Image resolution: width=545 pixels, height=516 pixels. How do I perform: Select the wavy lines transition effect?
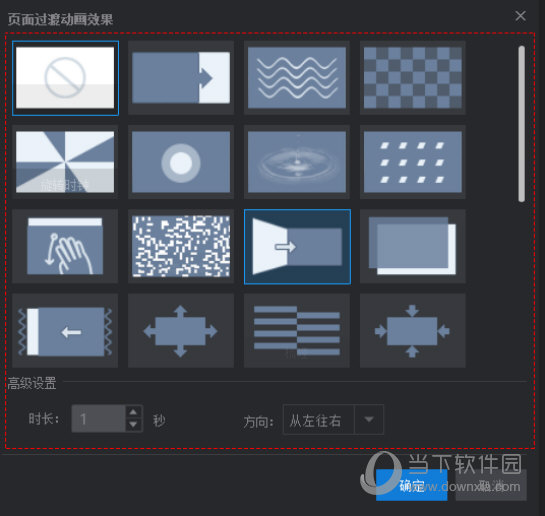click(x=297, y=78)
